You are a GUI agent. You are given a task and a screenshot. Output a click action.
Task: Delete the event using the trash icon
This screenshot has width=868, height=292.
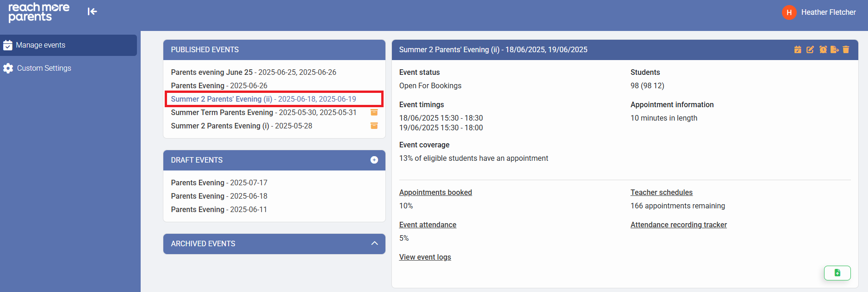click(846, 49)
